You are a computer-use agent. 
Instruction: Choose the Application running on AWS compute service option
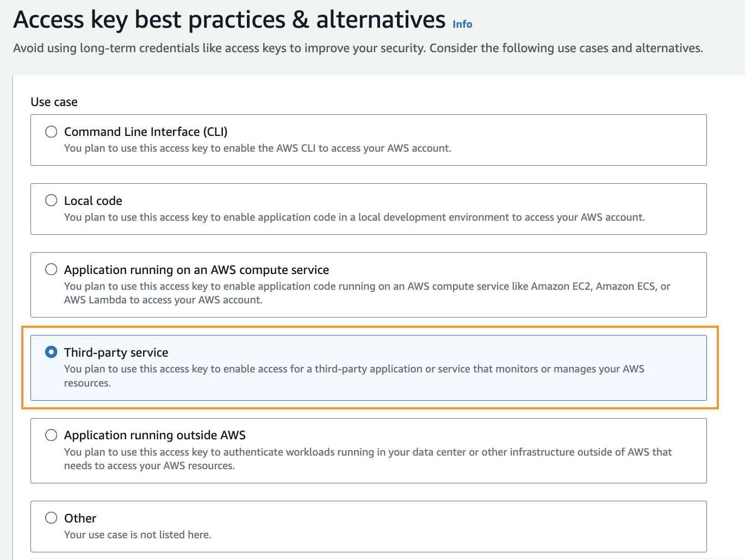click(x=51, y=269)
